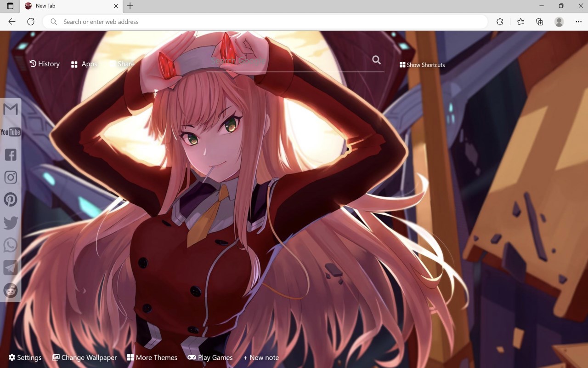Focus the Search Google field
Viewport: 588px width, 368px height.
coord(287,61)
